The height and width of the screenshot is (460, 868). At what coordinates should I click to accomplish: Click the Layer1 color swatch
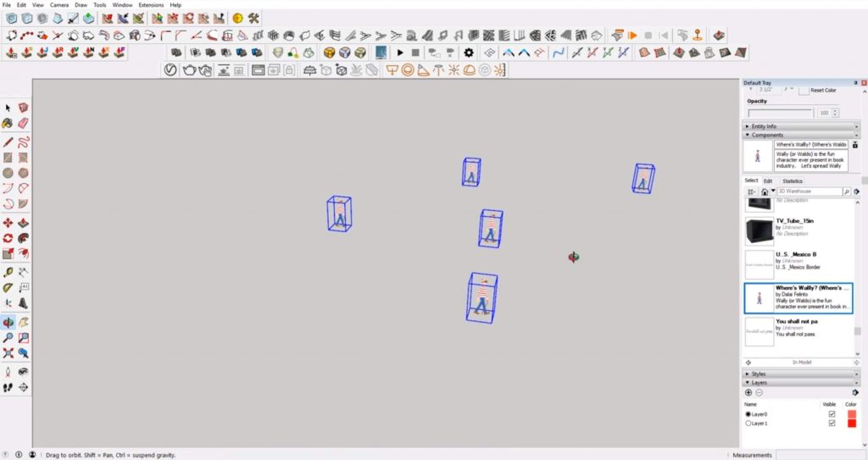(x=851, y=424)
